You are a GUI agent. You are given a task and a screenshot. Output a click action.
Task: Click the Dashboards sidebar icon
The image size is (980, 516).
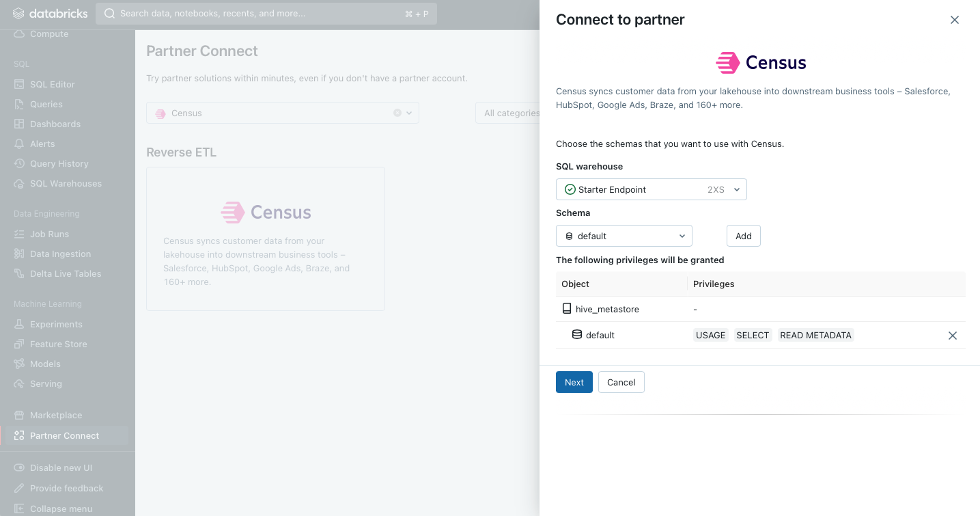coord(19,124)
